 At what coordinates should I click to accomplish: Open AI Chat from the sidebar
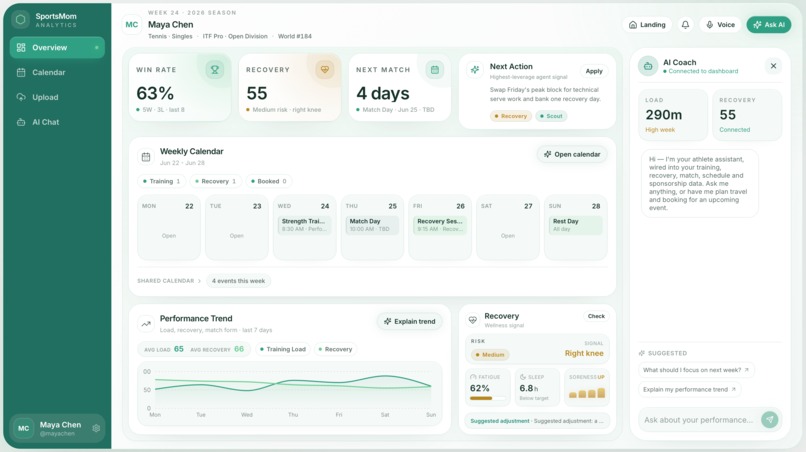pos(57,122)
